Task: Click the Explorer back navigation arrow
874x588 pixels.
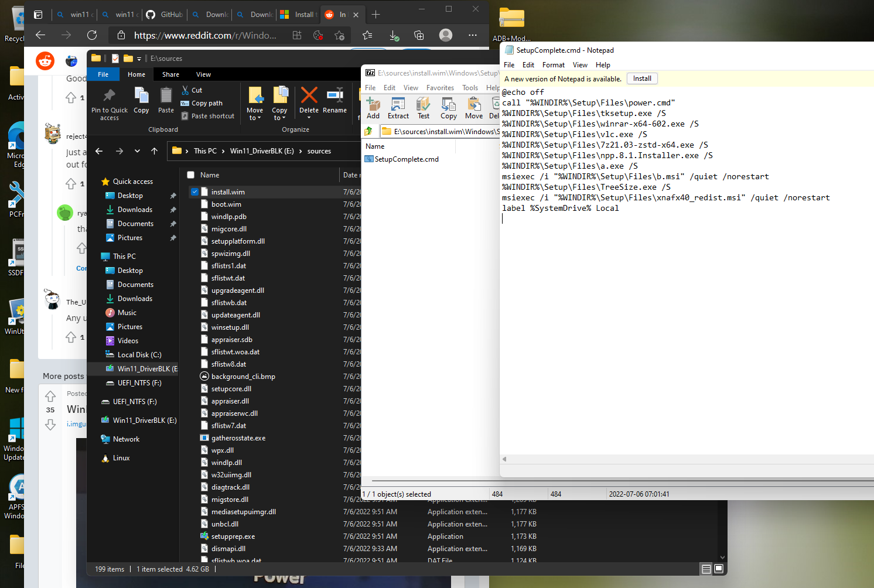Action: pos(99,151)
